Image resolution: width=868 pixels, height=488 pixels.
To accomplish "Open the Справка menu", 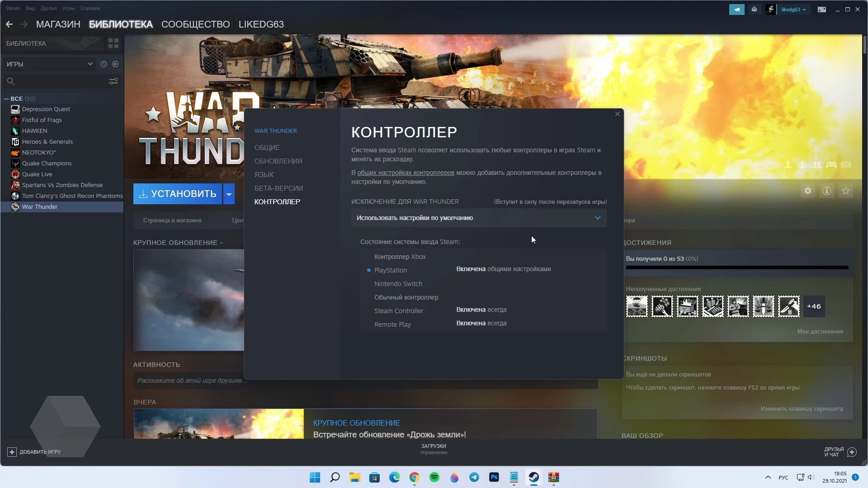I will (x=90, y=8).
